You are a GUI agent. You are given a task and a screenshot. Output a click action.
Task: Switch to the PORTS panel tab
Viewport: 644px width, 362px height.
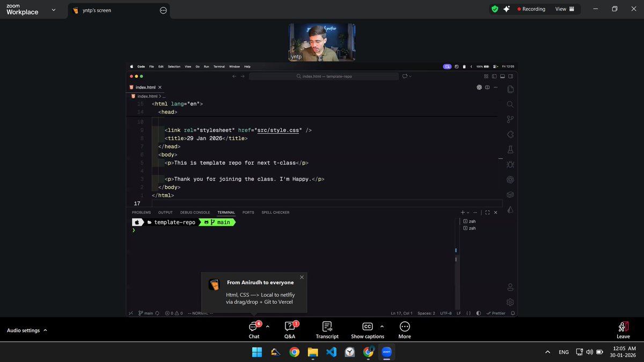248,212
